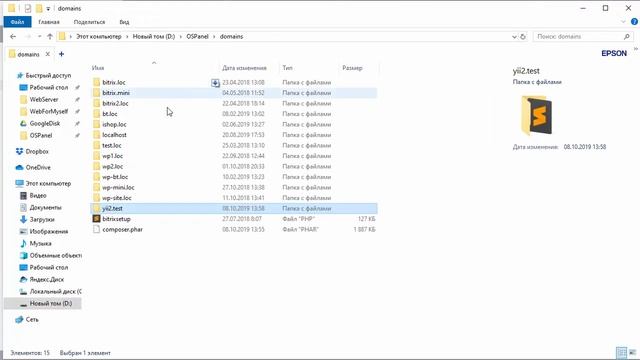
Task: Open OneDrive in navigation pane
Action: click(x=38, y=168)
